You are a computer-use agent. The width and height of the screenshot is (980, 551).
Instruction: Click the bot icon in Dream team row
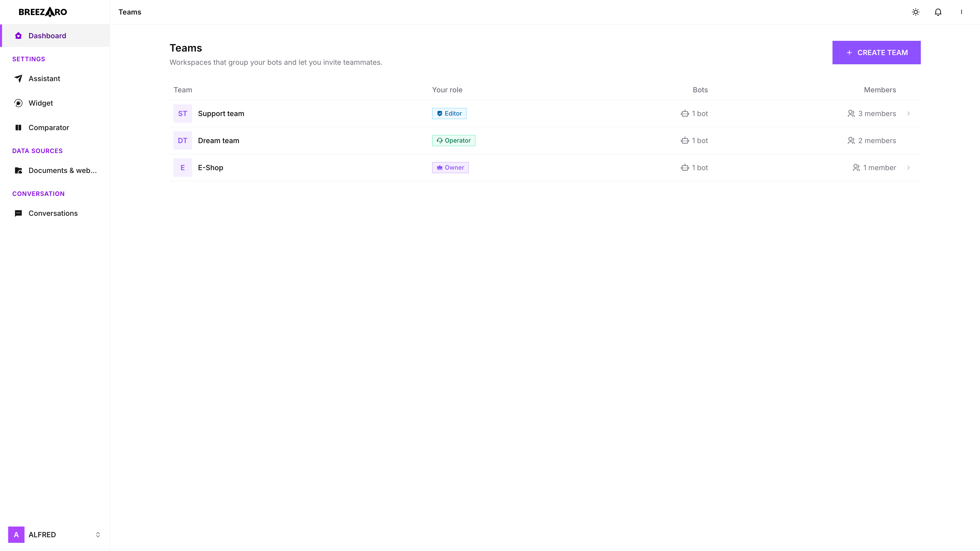685,141
